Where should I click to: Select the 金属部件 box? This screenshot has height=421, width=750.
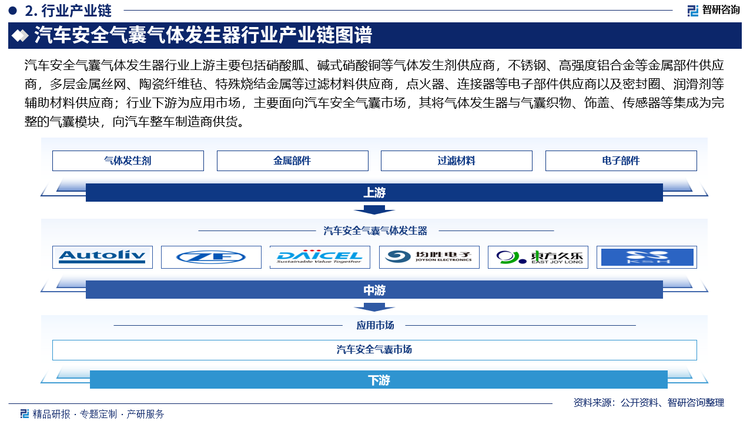pos(292,161)
